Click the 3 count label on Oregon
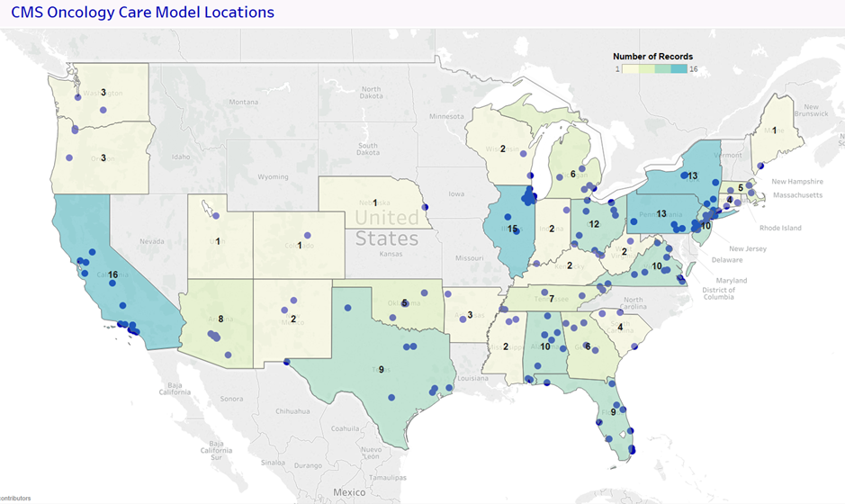845x504 pixels. [103, 158]
